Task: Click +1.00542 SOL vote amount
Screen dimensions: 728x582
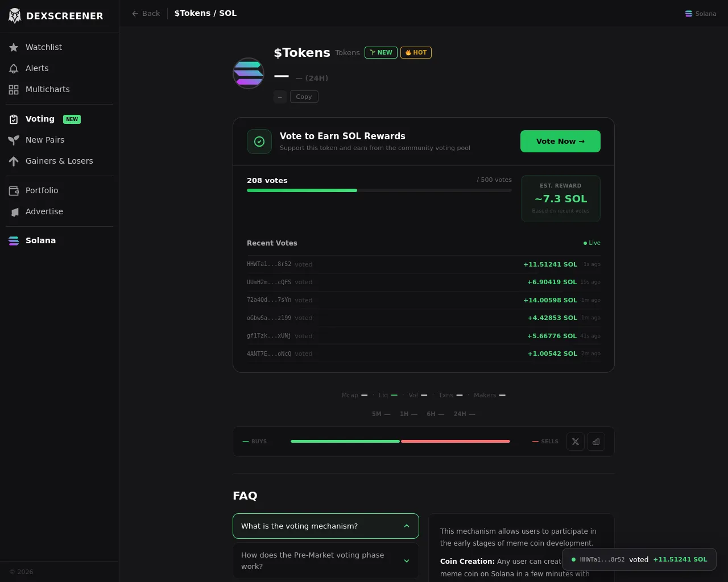Action: (552, 354)
